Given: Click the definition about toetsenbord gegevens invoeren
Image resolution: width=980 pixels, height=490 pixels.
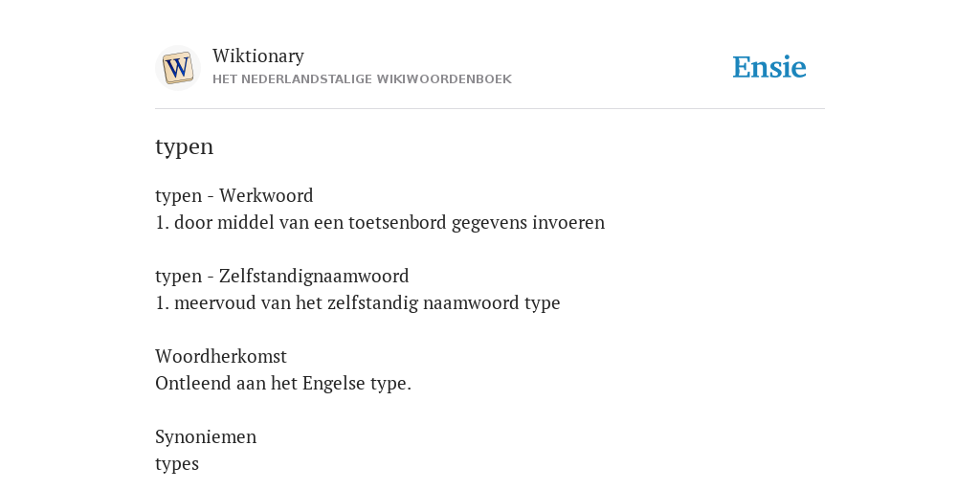Looking at the screenshot, I should pos(380,222).
